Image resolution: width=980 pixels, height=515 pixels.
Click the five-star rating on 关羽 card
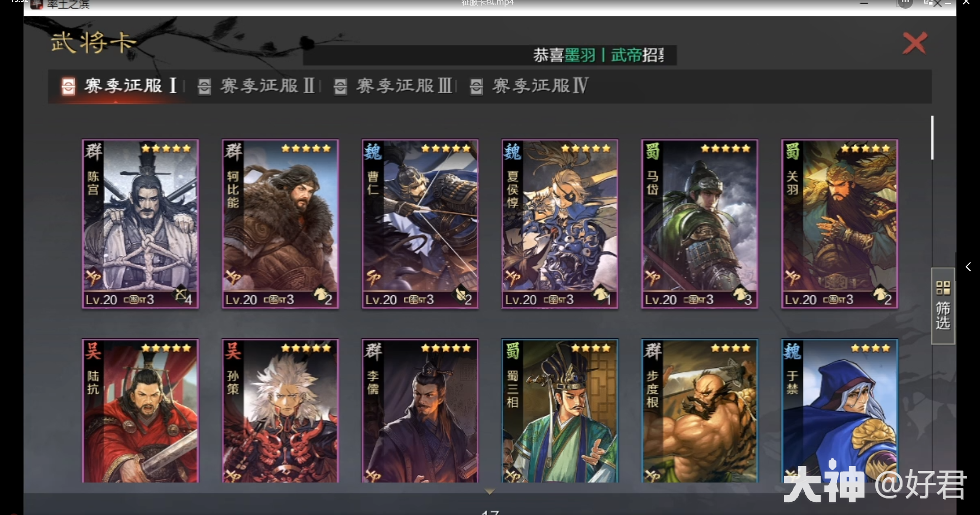tap(865, 149)
